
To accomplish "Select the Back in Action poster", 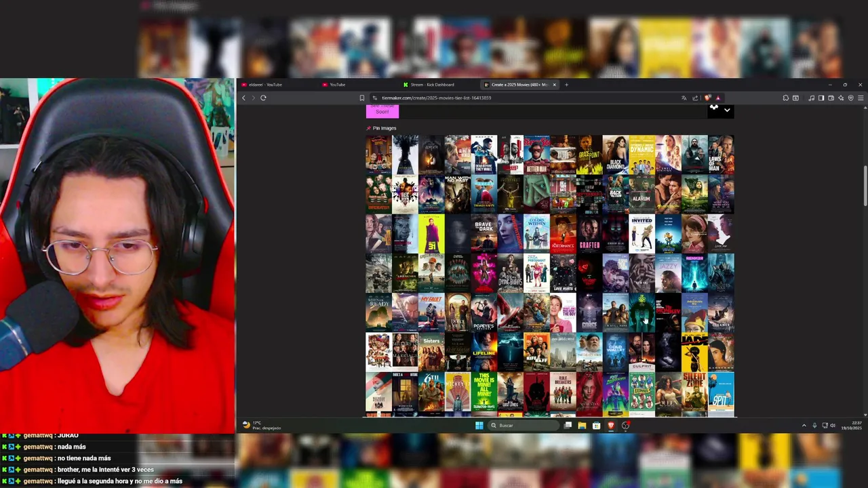I will 615,195.
